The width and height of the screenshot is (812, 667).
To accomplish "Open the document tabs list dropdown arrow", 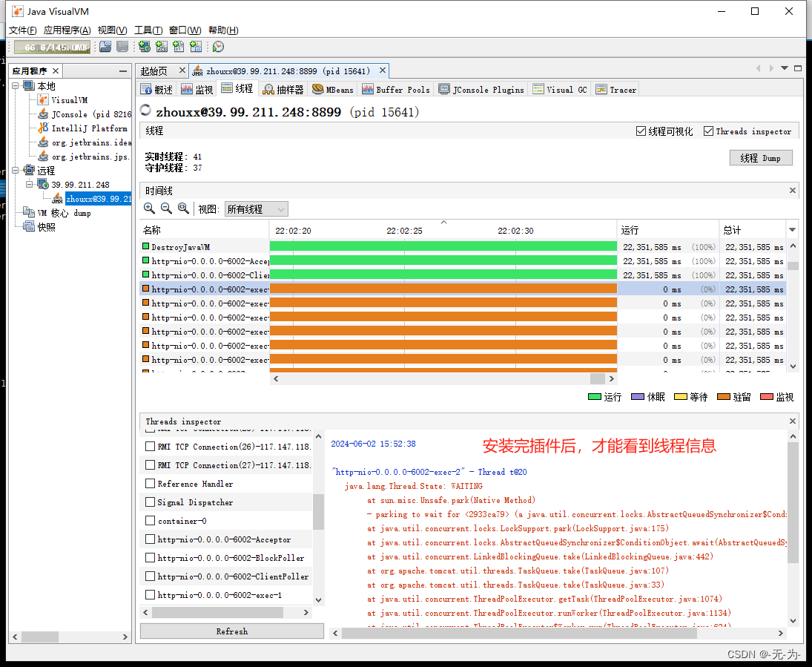I will 785,68.
